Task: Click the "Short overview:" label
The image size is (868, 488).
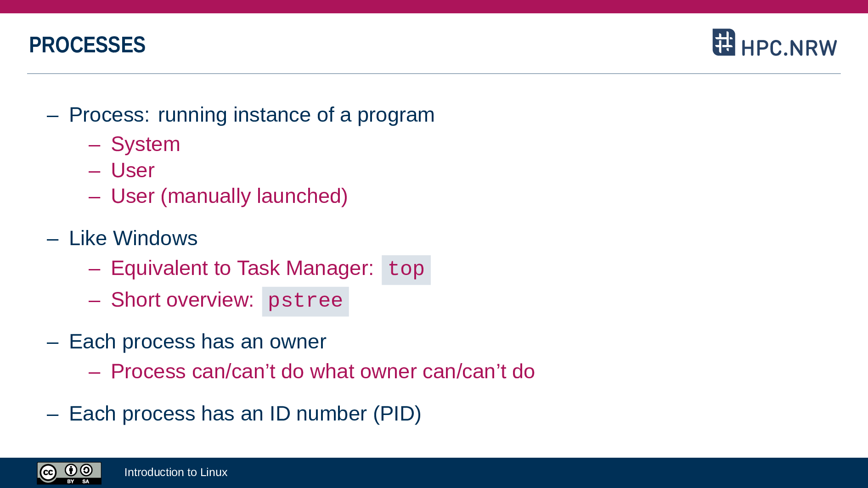Action: [x=182, y=300]
